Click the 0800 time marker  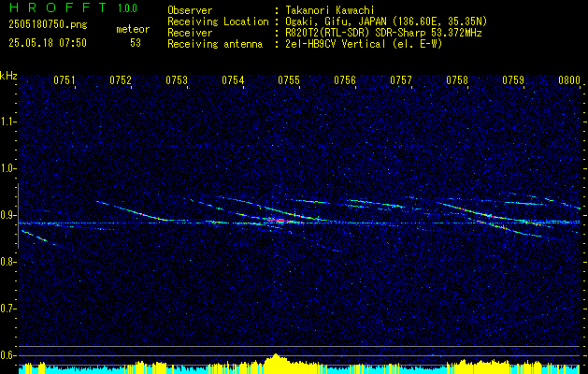click(569, 80)
